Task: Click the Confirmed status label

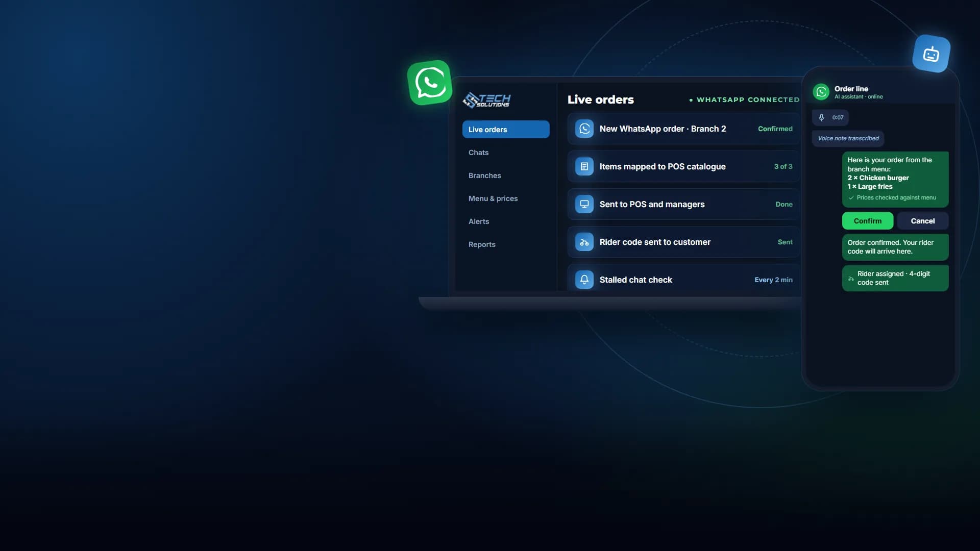Action: pos(775,129)
